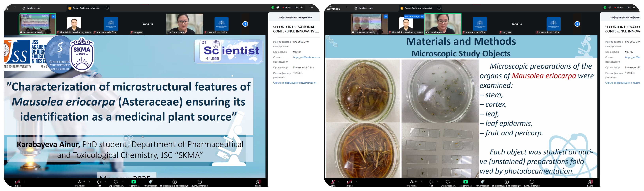Click Скрыть информацию о подключении in the title-slide window

pos(295,83)
